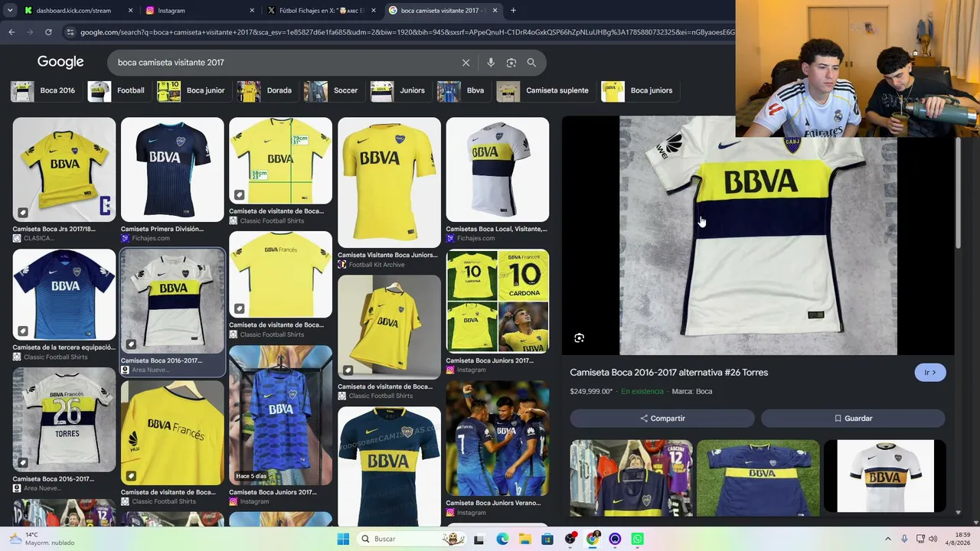The width and height of the screenshot is (980, 551).
Task: Open the volume control in system tray
Action: [933, 539]
